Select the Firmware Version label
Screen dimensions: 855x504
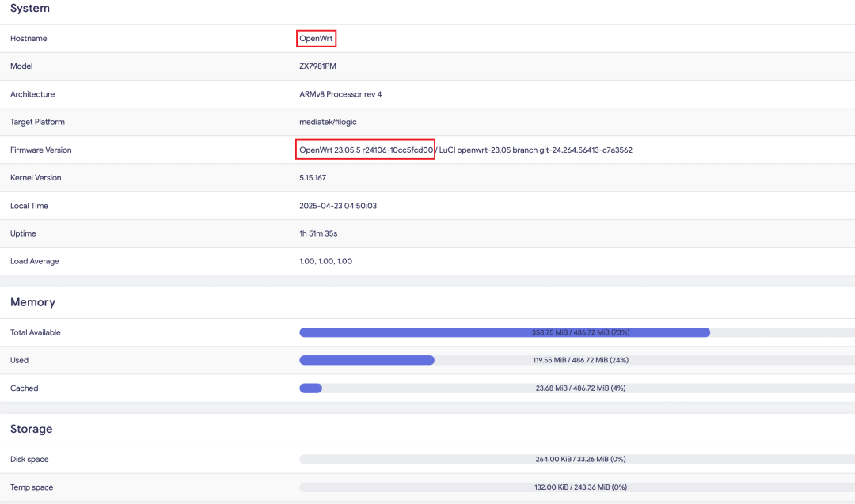[x=41, y=150]
